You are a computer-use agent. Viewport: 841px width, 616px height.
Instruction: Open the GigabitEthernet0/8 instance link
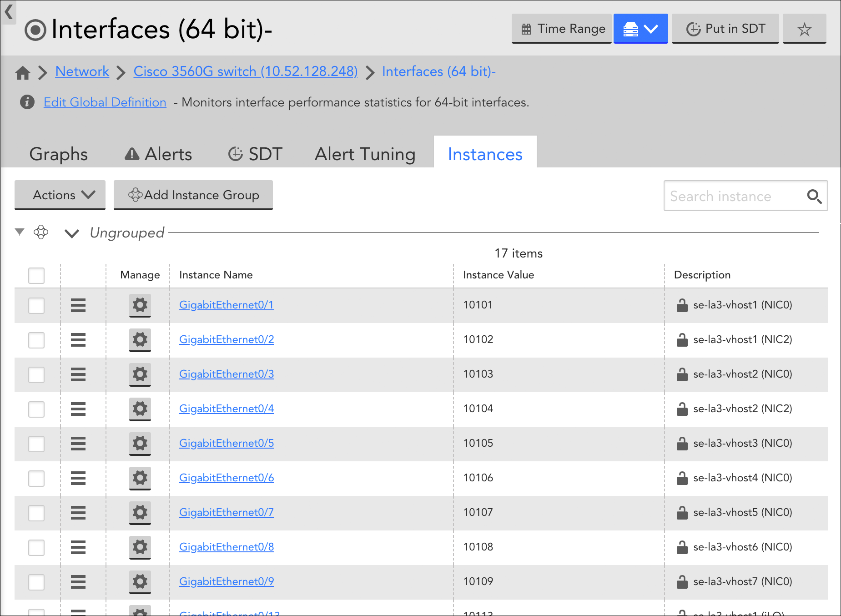coord(227,547)
